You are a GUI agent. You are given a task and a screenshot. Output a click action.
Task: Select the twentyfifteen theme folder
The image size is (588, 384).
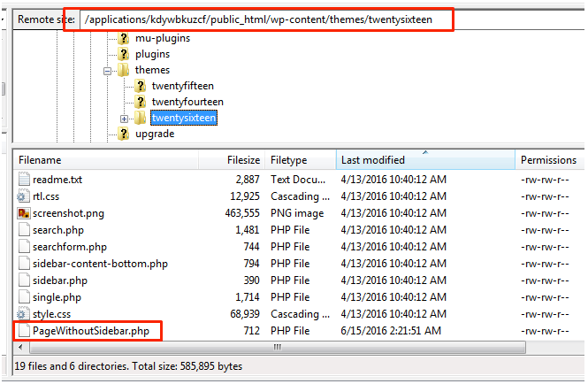point(184,86)
